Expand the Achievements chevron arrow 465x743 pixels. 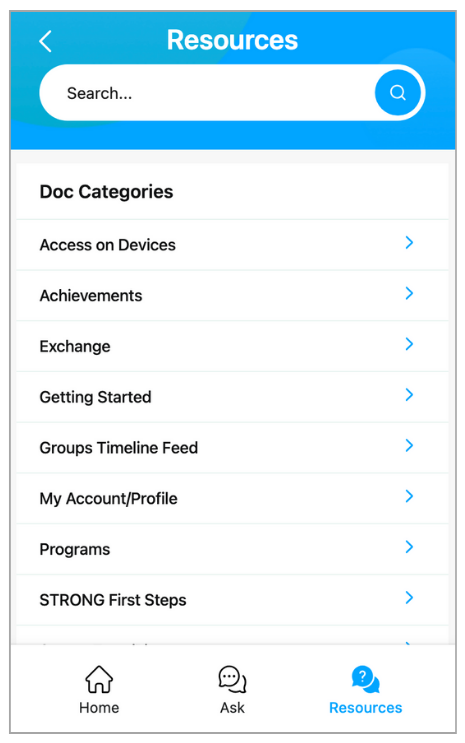409,293
